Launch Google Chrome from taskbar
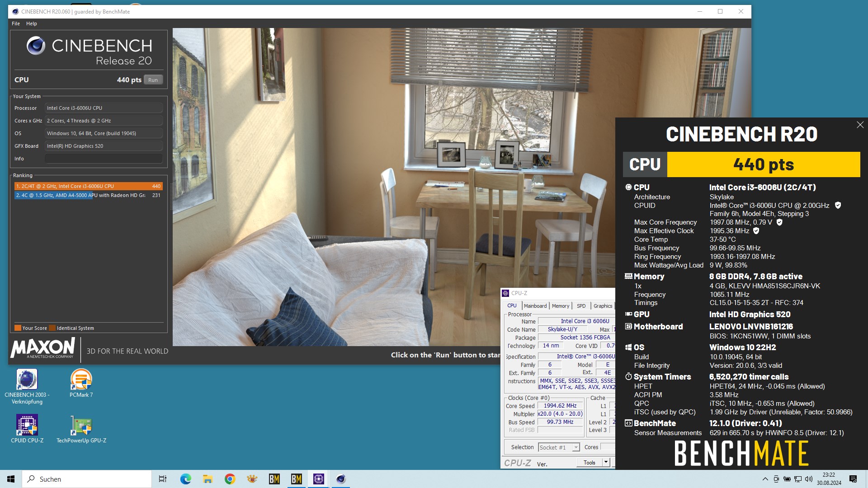The width and height of the screenshot is (868, 488). tap(230, 479)
